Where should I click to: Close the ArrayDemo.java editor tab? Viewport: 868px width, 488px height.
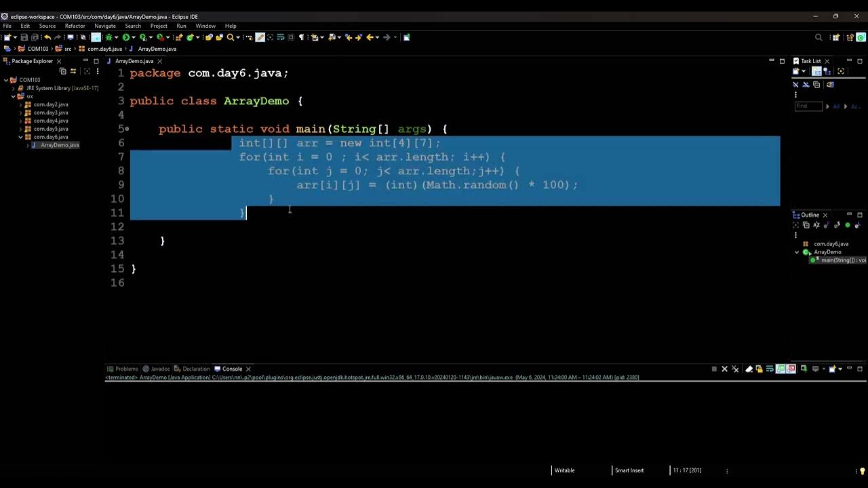(159, 61)
